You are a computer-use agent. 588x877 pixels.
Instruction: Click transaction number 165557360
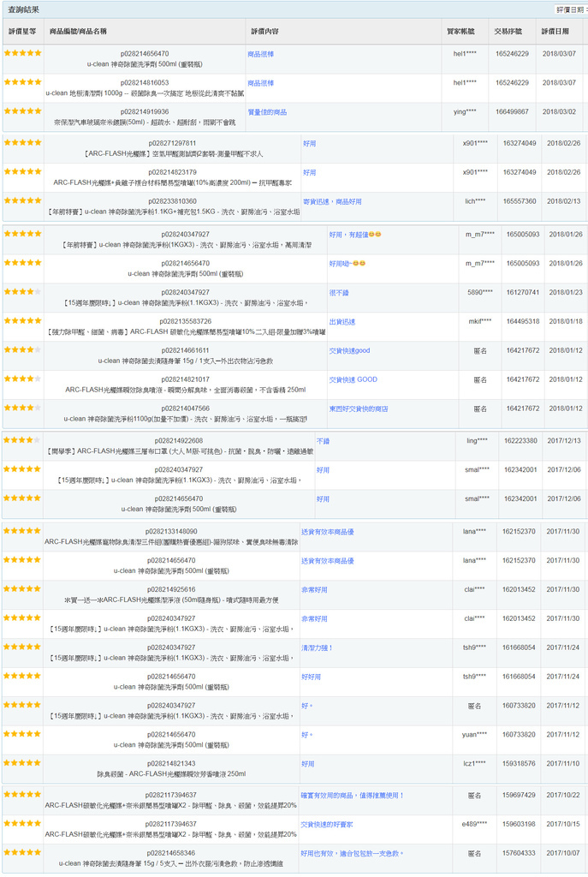(x=520, y=201)
